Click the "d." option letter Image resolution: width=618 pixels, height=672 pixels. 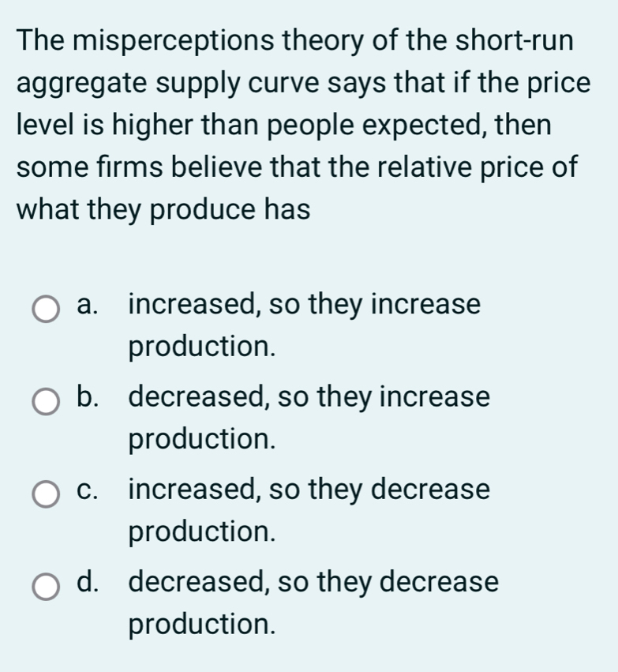(90, 584)
